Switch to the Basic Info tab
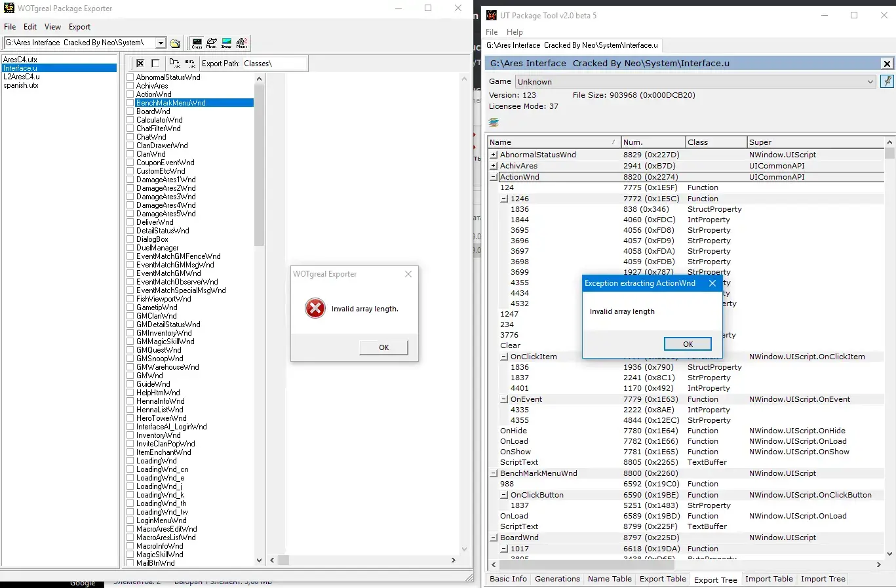 click(508, 579)
